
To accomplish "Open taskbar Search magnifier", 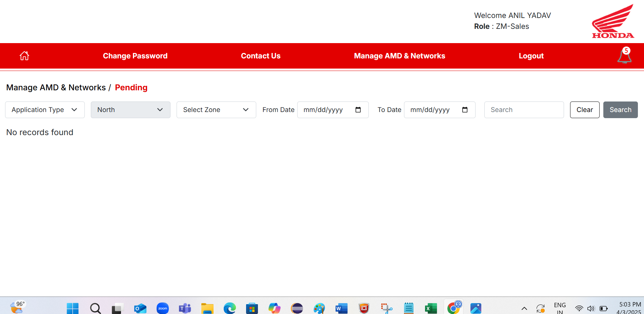I will click(95, 308).
